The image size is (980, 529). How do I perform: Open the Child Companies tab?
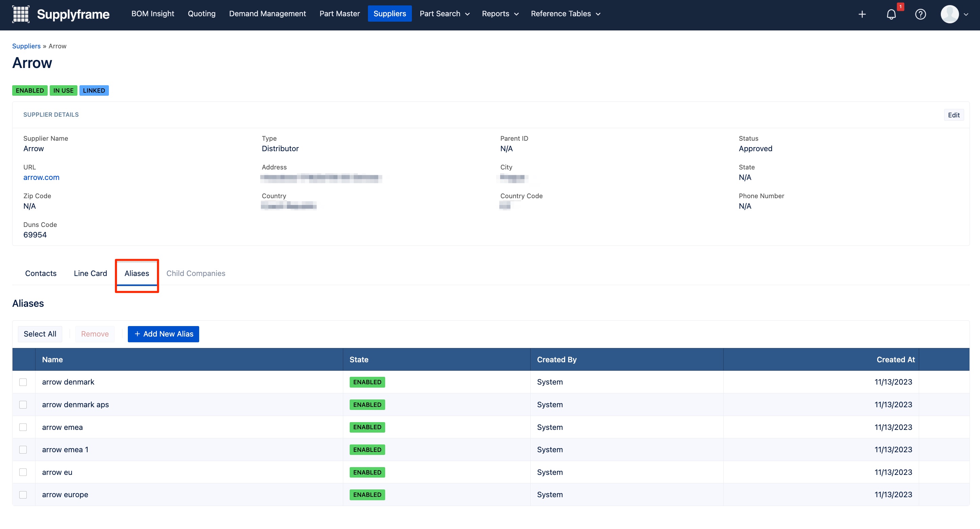[x=195, y=273]
